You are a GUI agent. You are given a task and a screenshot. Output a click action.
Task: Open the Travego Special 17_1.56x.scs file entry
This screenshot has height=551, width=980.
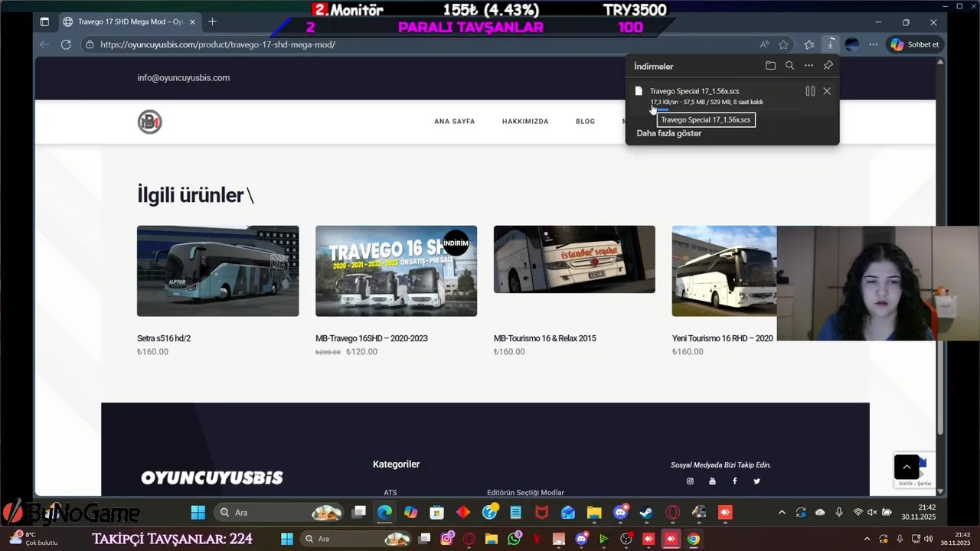pyautogui.click(x=694, y=91)
